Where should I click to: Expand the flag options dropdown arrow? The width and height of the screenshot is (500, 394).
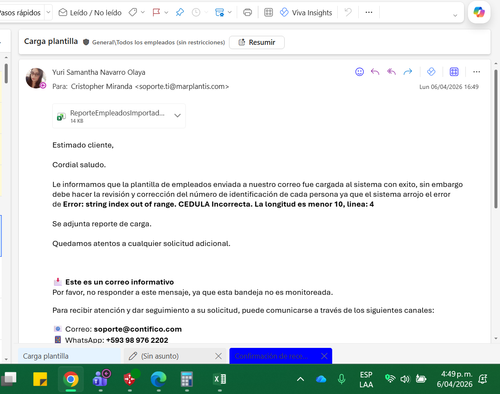coord(166,13)
